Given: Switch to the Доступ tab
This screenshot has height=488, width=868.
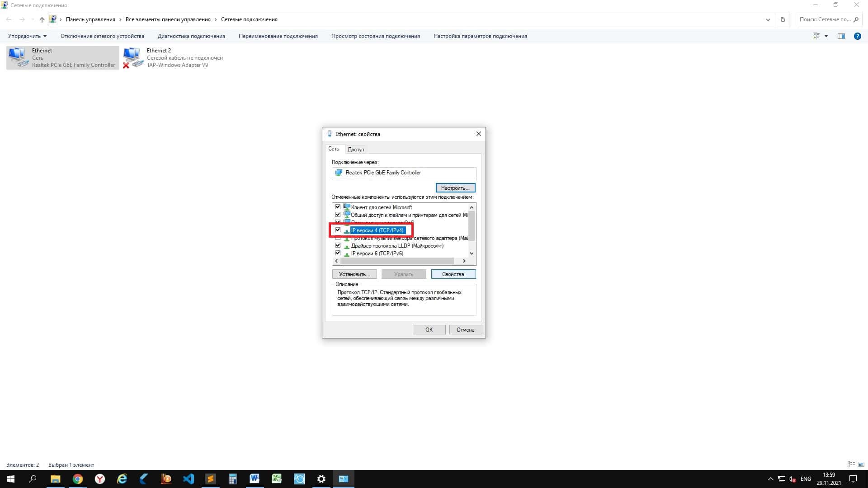Looking at the screenshot, I should [x=356, y=149].
